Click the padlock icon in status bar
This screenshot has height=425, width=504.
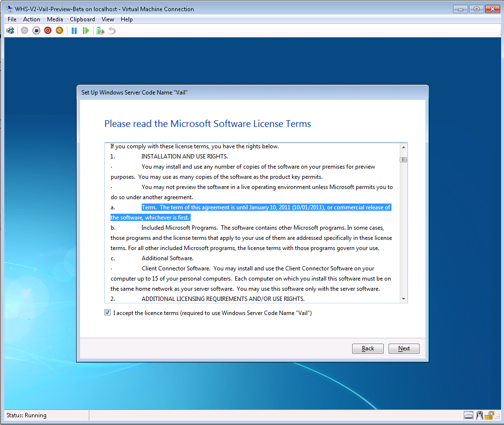489,415
